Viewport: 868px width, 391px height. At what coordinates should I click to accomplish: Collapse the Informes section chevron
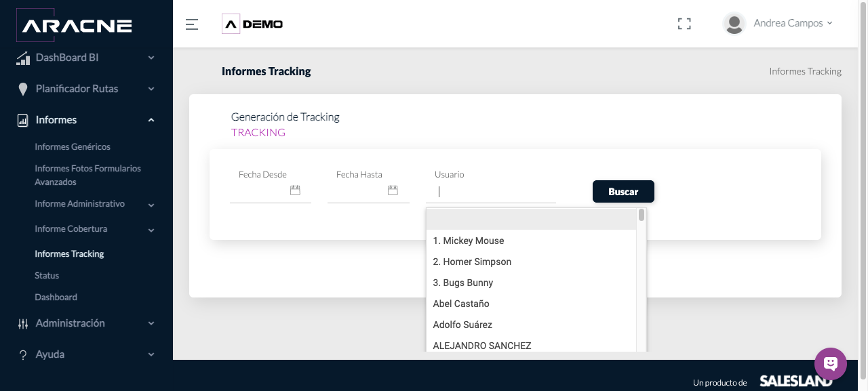151,120
